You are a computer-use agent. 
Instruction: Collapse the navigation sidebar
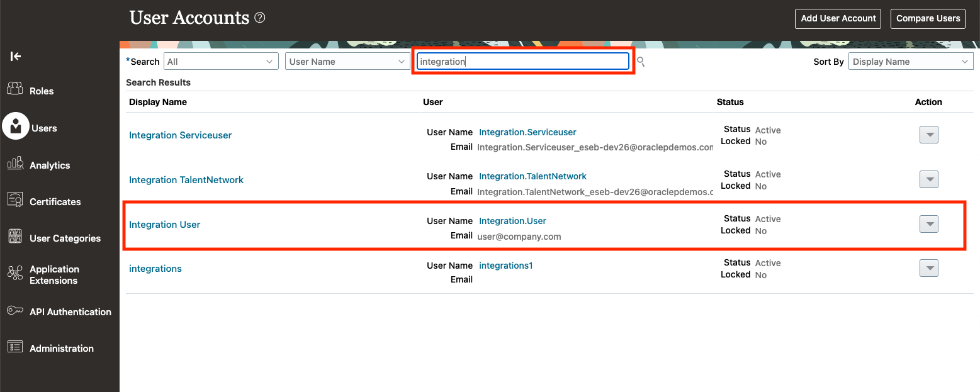point(15,56)
